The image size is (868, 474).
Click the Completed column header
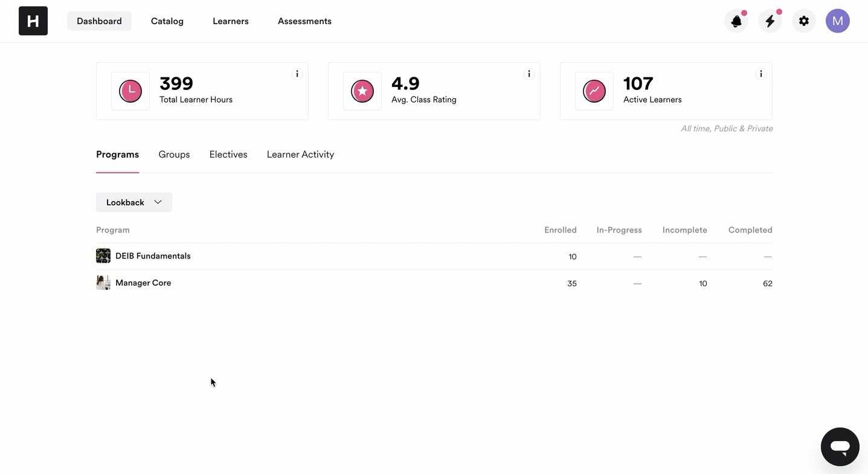tap(750, 230)
